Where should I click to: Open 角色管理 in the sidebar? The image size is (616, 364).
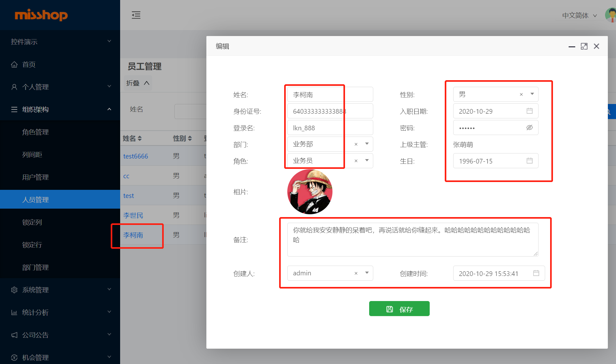point(35,132)
